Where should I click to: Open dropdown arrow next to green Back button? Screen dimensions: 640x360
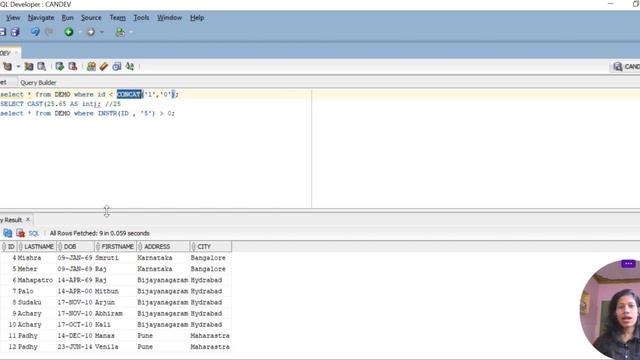coord(80,32)
